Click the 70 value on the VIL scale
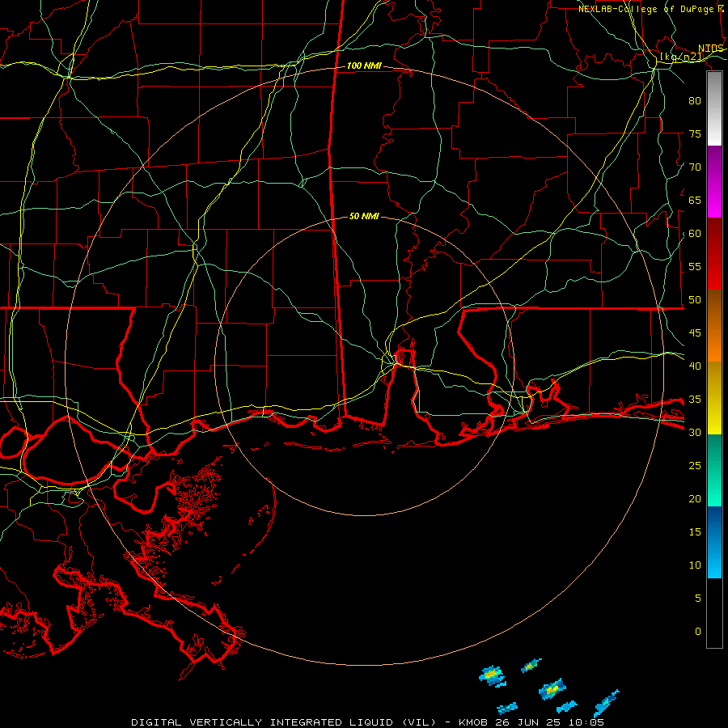This screenshot has width=728, height=728. pyautogui.click(x=695, y=167)
